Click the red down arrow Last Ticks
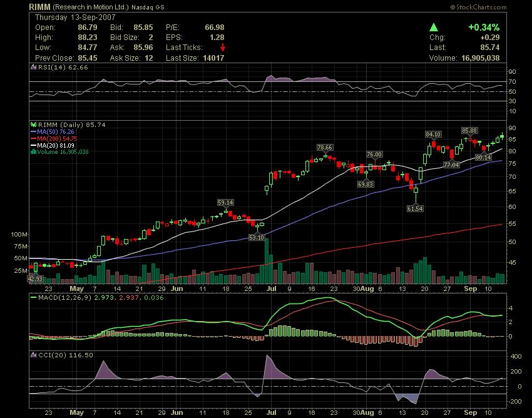The height and width of the screenshot is (418, 532). (x=223, y=47)
